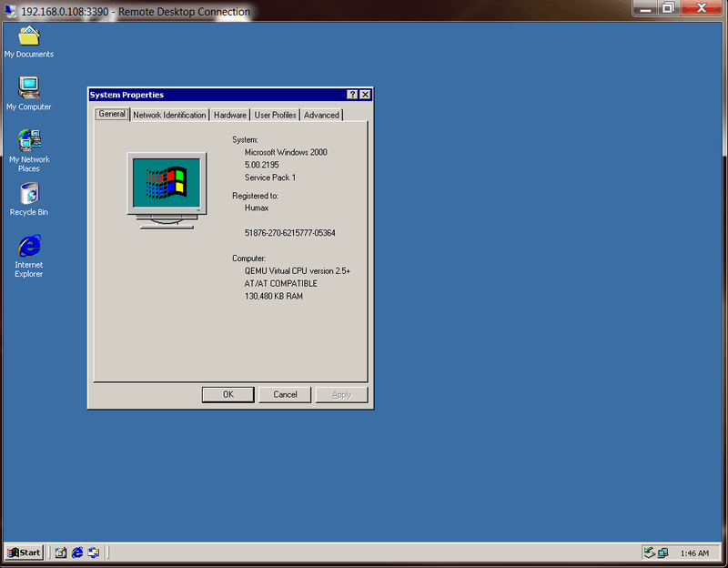
Task: Click OK in System Properties
Action: click(x=228, y=394)
